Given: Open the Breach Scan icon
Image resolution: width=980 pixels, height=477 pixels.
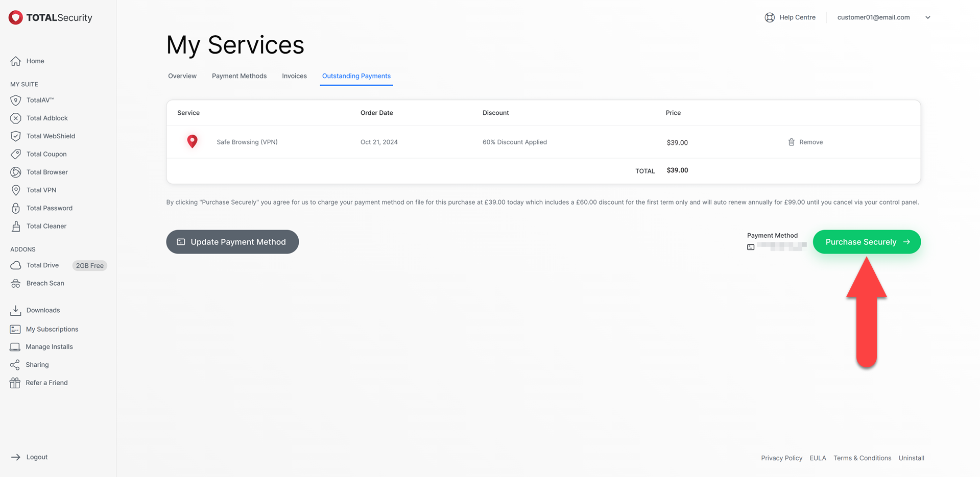Looking at the screenshot, I should click(16, 284).
